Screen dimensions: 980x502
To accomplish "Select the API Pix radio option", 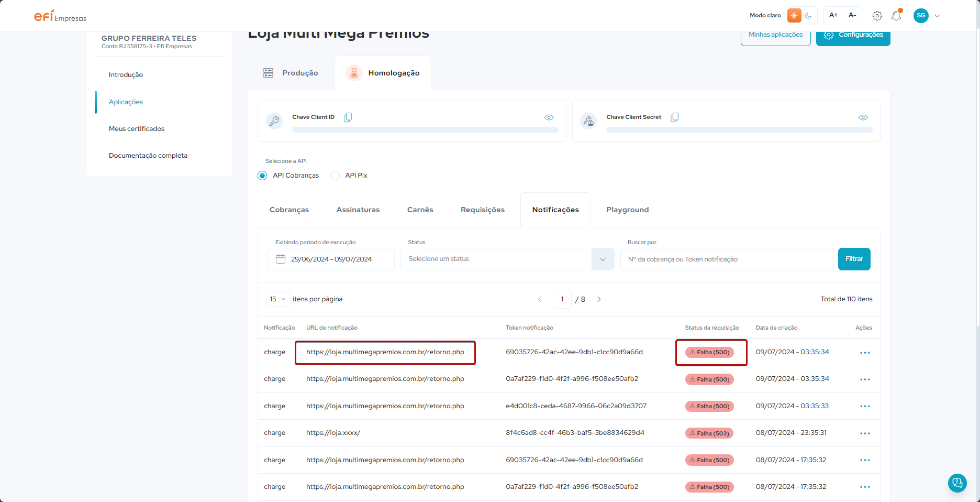I will (x=335, y=176).
